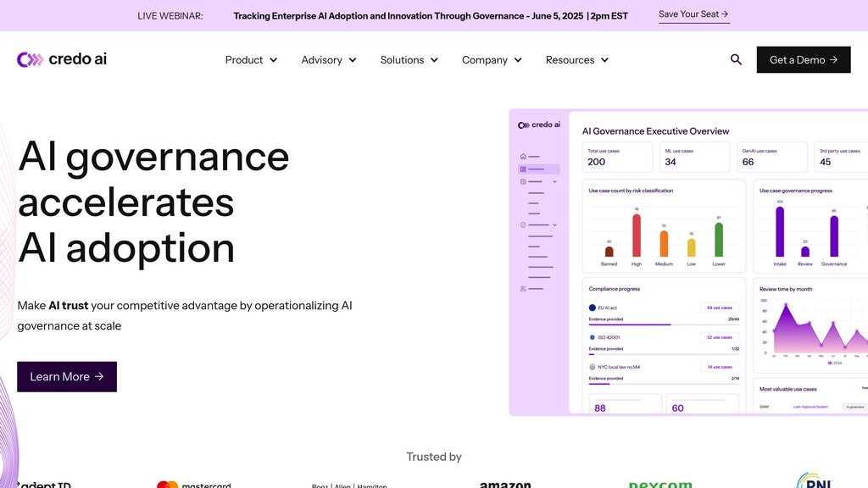Screen dimensions: 868x488
Task: Collapse second sidebar section chevron in dashboard
Action: click(x=555, y=225)
